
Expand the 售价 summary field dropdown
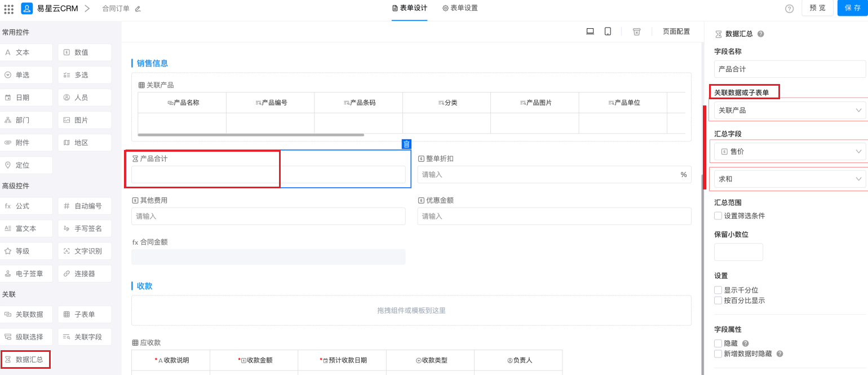tap(789, 151)
